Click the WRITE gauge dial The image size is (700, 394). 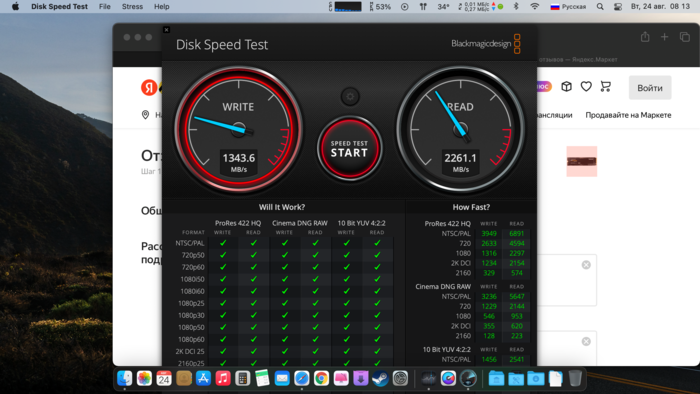(x=239, y=130)
